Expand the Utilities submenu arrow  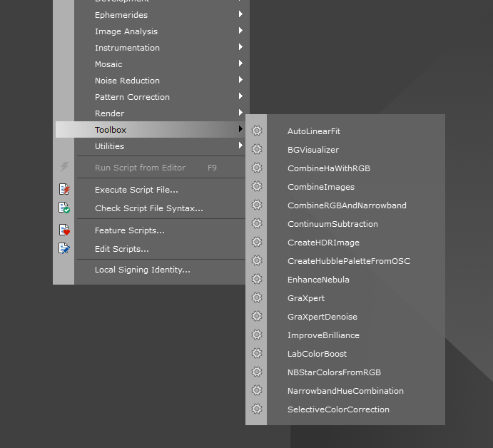coord(240,146)
